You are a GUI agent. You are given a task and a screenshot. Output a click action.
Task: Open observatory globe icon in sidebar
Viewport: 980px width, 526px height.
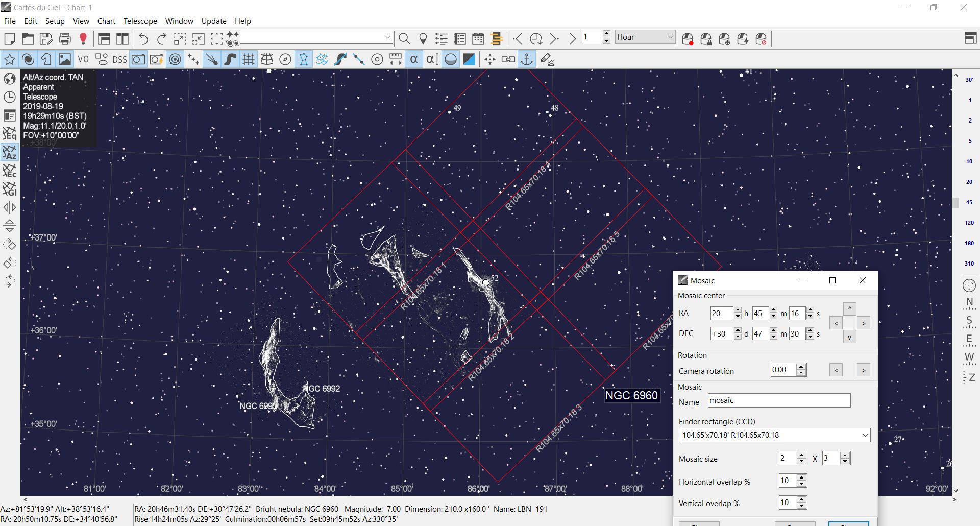pos(10,79)
